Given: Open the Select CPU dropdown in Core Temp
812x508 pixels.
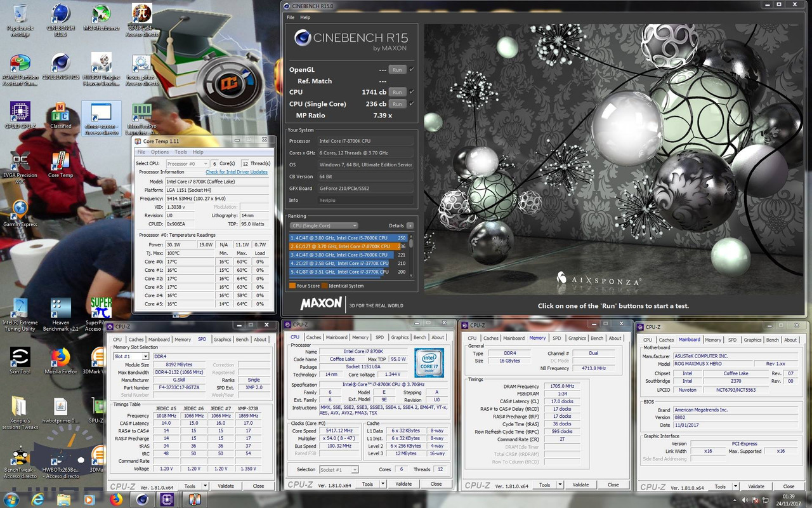Looking at the screenshot, I should tap(187, 164).
